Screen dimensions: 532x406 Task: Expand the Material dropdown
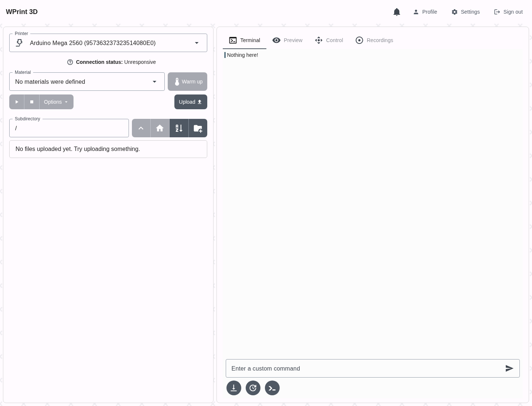tap(87, 82)
